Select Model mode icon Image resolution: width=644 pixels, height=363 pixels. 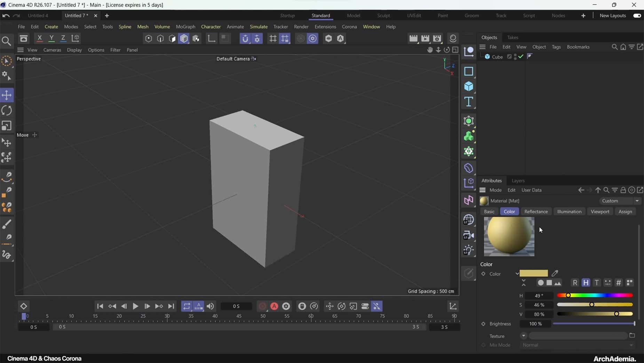(x=184, y=38)
